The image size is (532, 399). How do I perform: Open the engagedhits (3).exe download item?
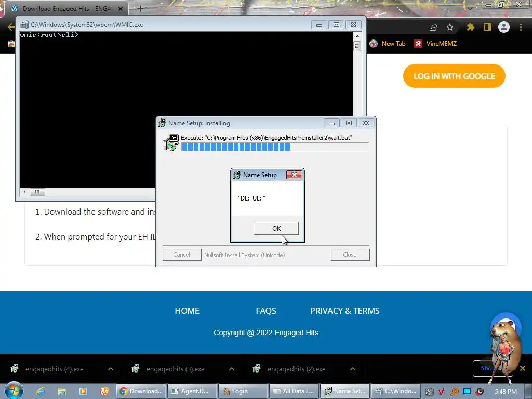click(176, 369)
